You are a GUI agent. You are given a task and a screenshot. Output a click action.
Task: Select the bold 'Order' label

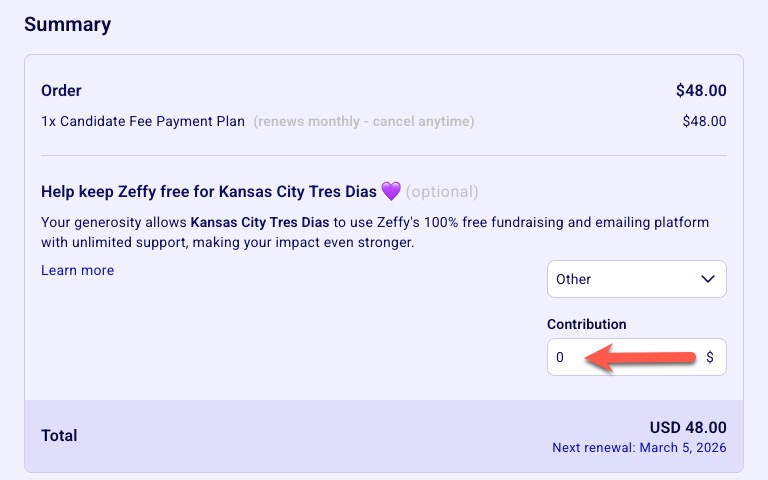[61, 91]
